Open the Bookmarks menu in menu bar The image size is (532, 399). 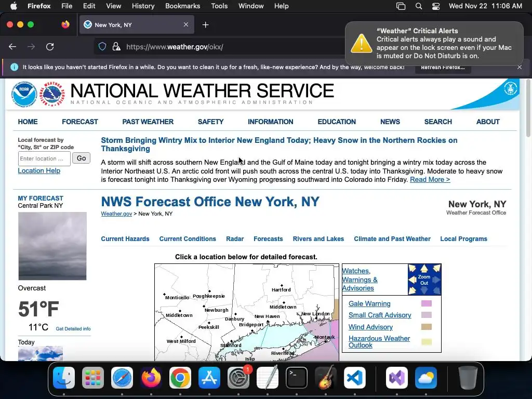coord(182,6)
